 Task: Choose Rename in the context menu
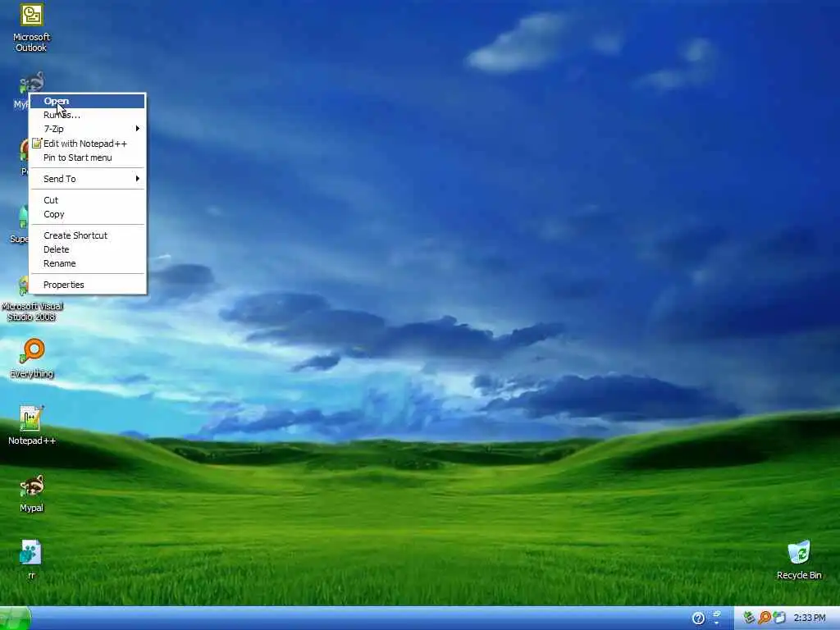point(87,263)
